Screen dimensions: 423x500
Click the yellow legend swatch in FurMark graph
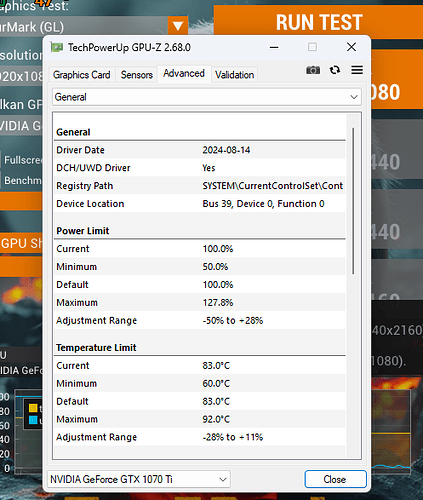pos(33,407)
